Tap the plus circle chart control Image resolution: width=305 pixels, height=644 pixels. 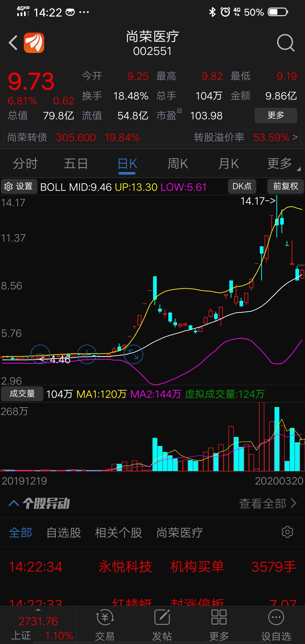pyautogui.click(x=87, y=354)
